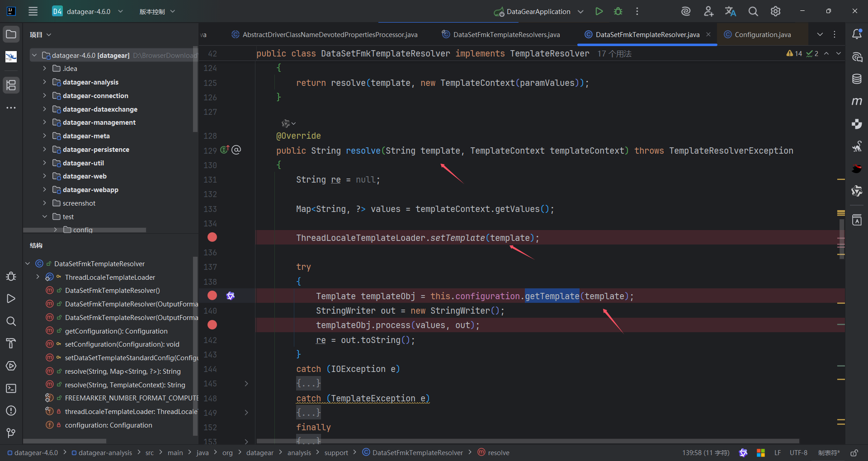
Task: Open the Git tool window
Action: [11, 433]
